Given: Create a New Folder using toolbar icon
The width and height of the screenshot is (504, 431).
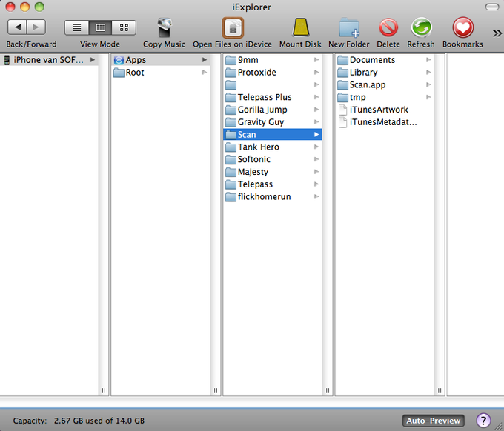Looking at the screenshot, I should [349, 27].
